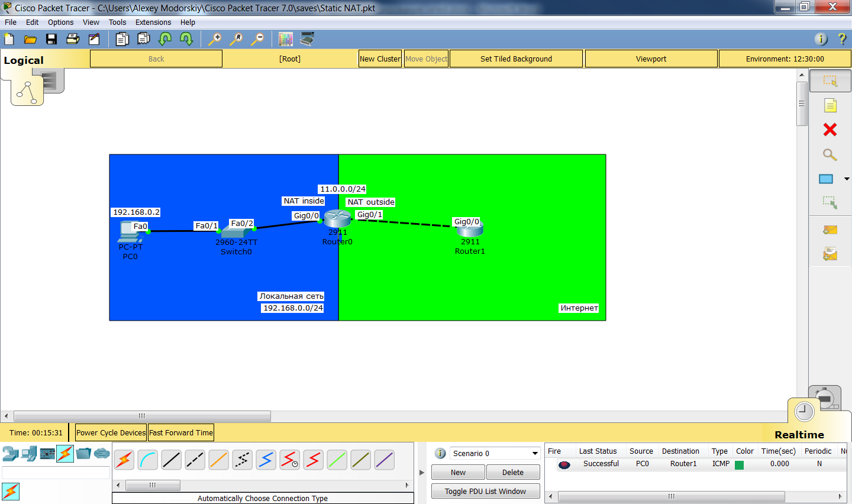
Task: Switch to the Realtime mode tab
Action: 799,434
